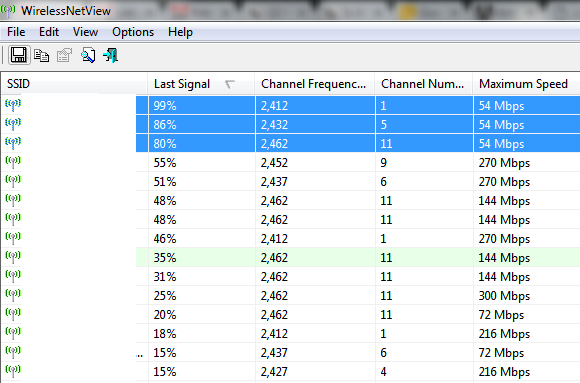Viewport: 580px width, 383px height.
Task: Open the View menu
Action: pyautogui.click(x=85, y=32)
